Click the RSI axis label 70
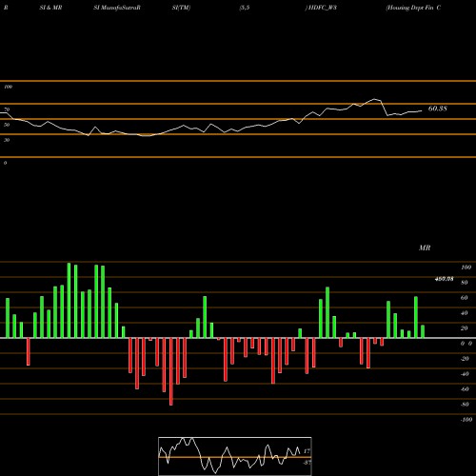The width and height of the screenshot is (476, 476). pyautogui.click(x=7, y=109)
